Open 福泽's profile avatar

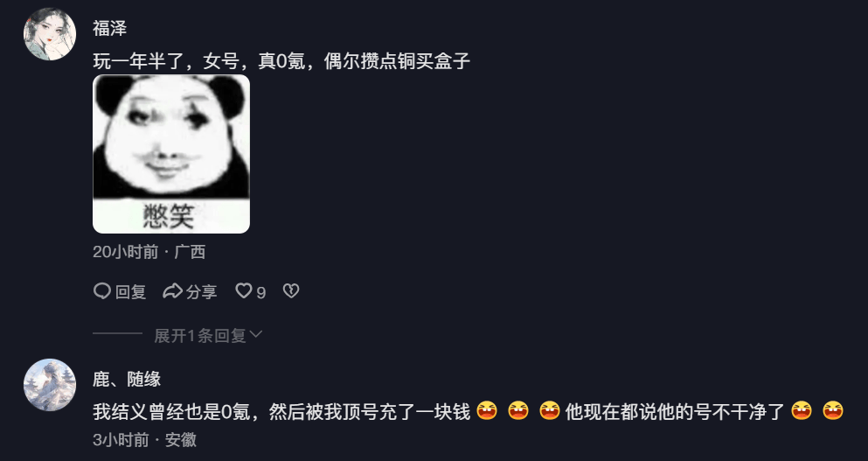pyautogui.click(x=49, y=34)
